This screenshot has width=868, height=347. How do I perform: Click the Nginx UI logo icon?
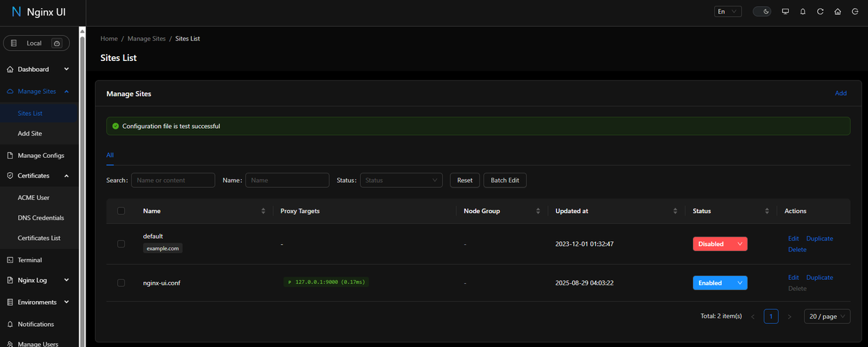click(x=16, y=12)
